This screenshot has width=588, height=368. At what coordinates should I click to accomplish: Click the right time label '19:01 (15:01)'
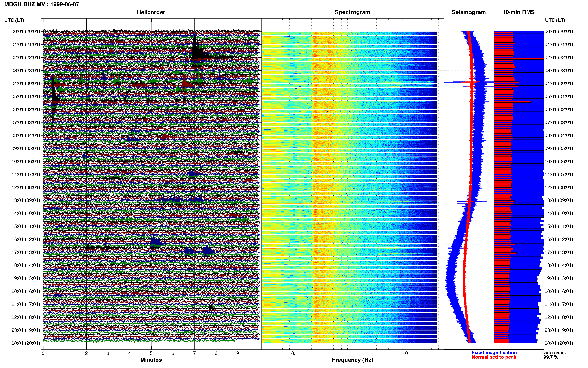click(x=559, y=278)
